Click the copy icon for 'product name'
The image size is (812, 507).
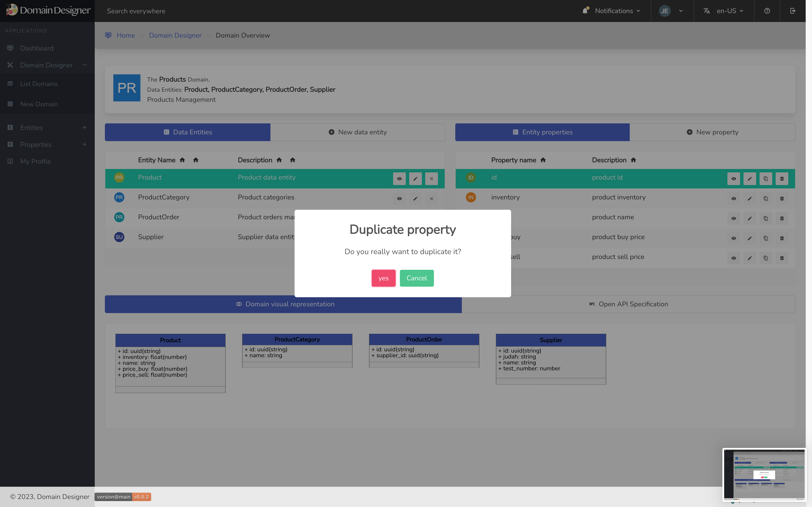click(x=766, y=218)
